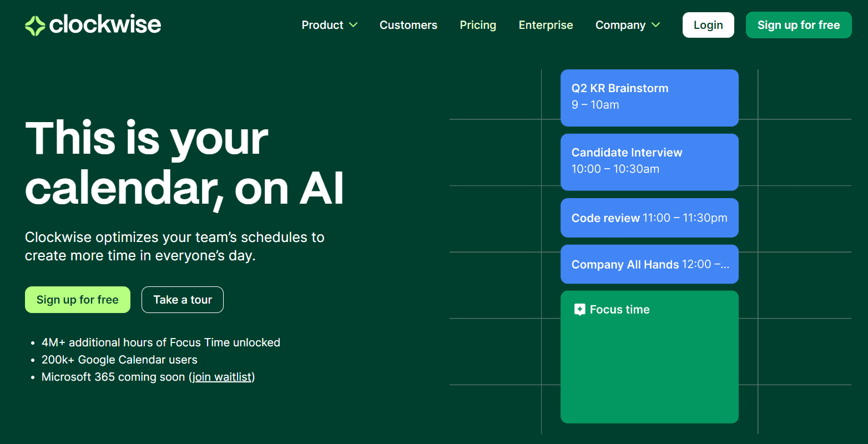This screenshot has width=868, height=444.
Task: Click "4M+ additional hours of Focus Time unlocked"
Action: [161, 342]
